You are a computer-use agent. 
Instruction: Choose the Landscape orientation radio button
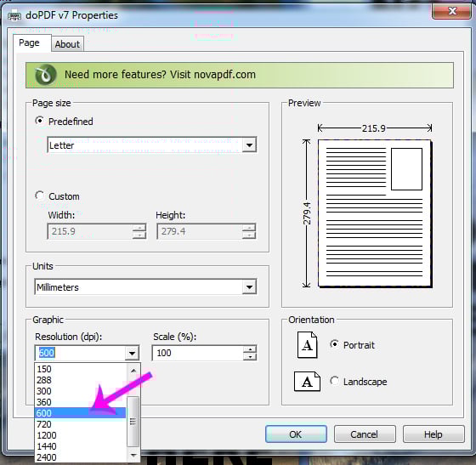click(334, 381)
